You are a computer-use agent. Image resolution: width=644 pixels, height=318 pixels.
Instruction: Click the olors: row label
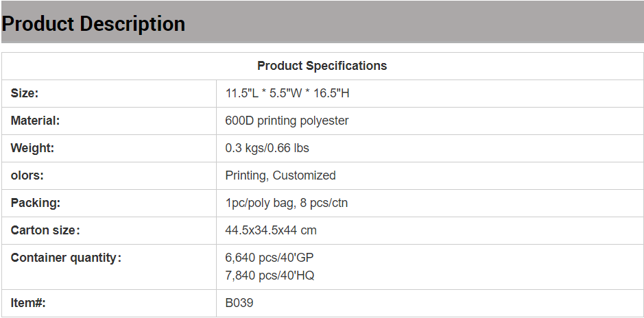[27, 175]
